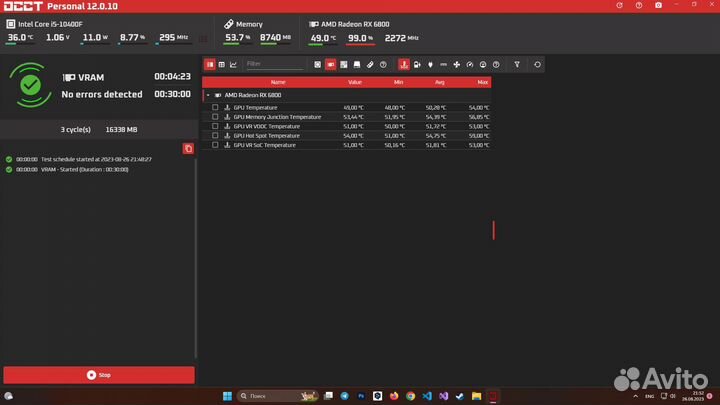The width and height of the screenshot is (720, 405).
Task: Check the GPU VR VDDC Temperature checkbox
Action: [x=215, y=126]
